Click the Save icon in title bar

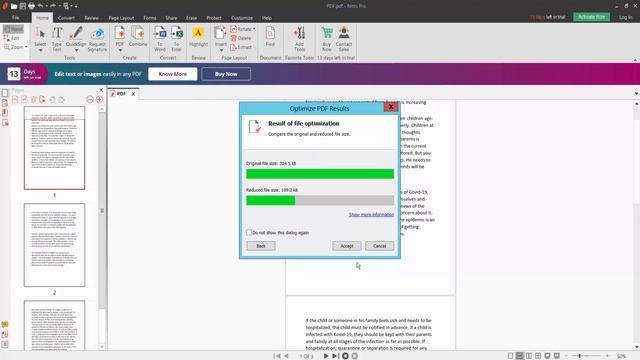point(22,6)
